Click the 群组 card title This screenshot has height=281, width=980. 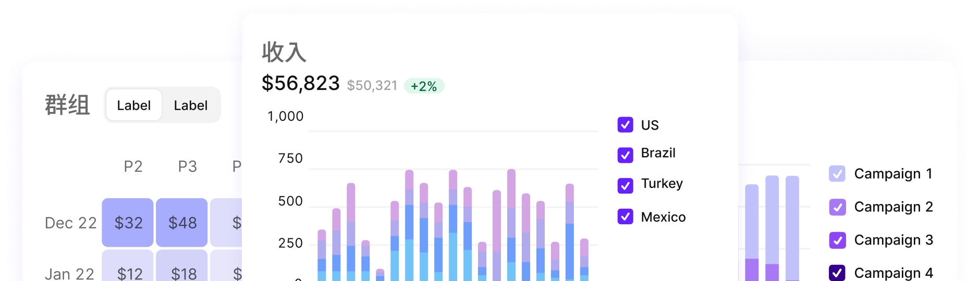[67, 105]
